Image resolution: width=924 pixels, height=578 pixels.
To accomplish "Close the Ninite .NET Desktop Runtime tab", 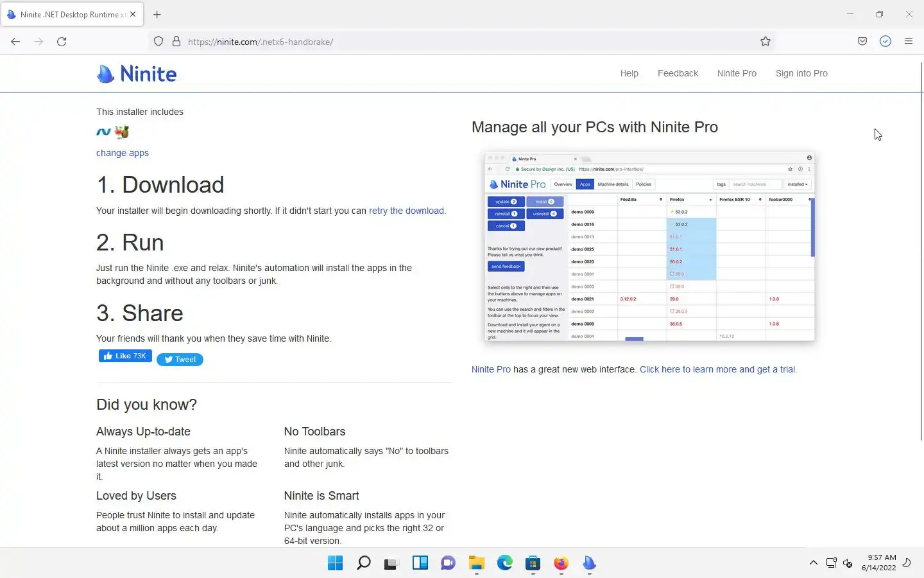I will pos(133,14).
